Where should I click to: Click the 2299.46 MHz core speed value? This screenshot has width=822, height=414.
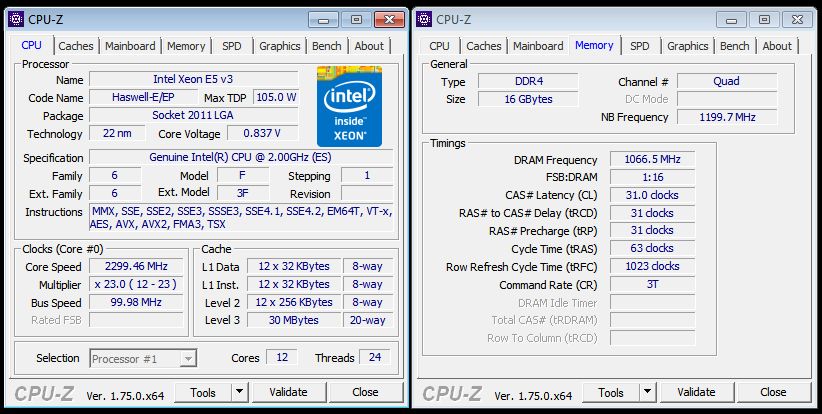(136, 266)
